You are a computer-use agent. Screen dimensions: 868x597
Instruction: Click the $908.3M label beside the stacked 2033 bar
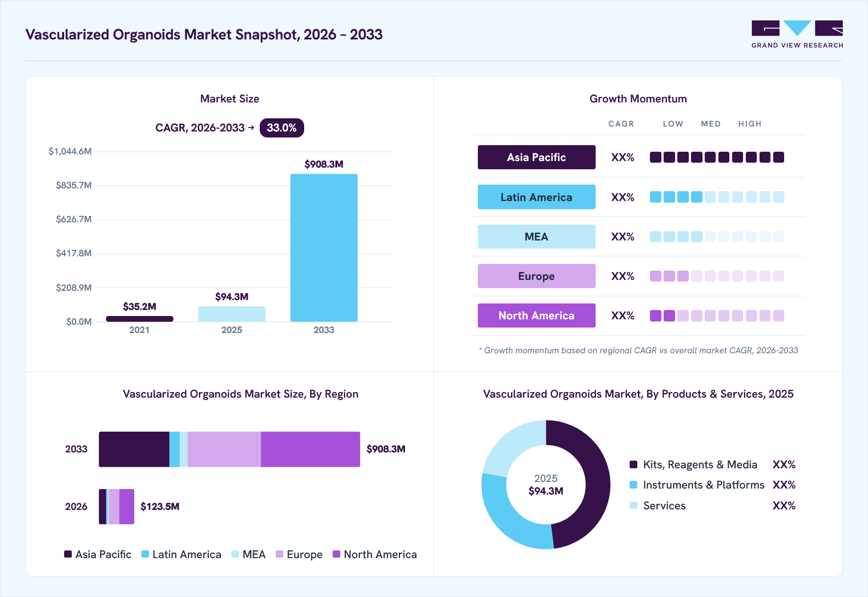tap(386, 449)
